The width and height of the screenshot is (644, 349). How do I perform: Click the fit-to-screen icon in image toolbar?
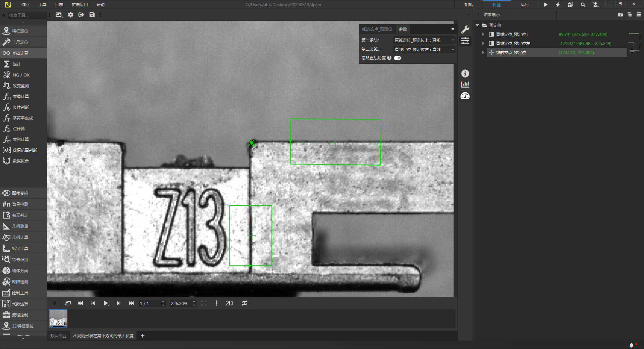coord(204,303)
